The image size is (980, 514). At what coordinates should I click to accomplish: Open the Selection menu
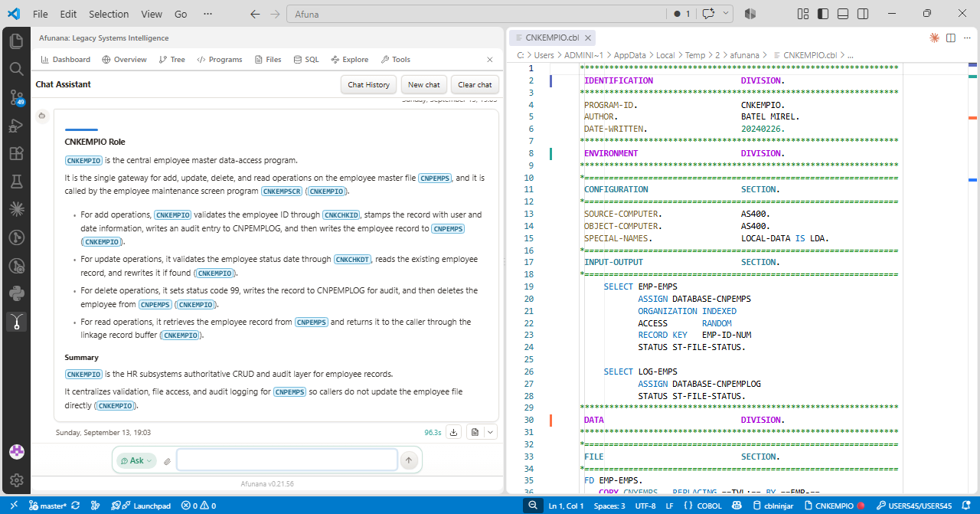click(109, 14)
